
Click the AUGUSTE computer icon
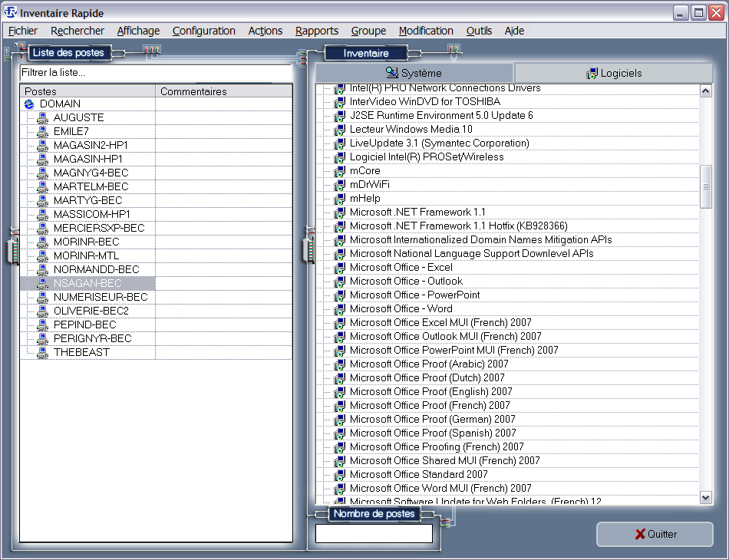[42, 117]
